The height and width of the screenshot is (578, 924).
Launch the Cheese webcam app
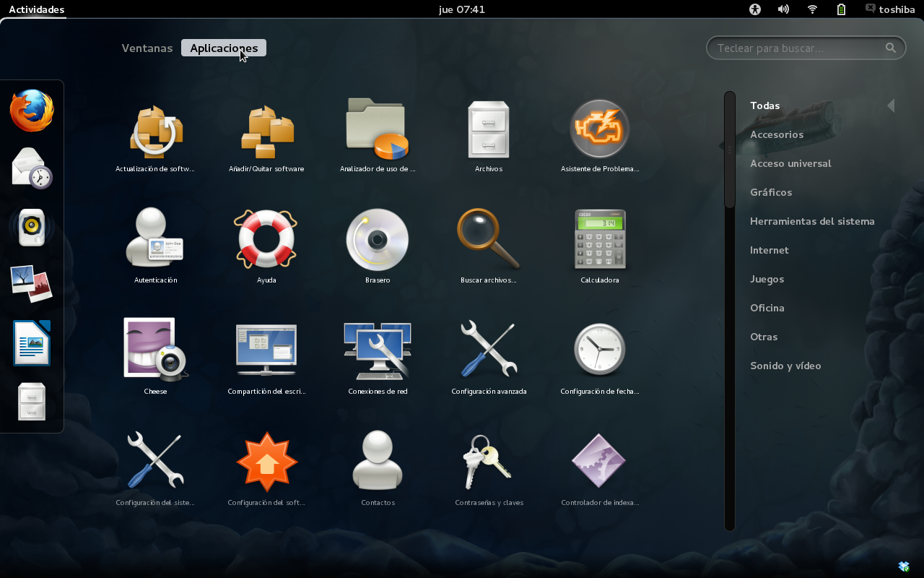tap(155, 350)
